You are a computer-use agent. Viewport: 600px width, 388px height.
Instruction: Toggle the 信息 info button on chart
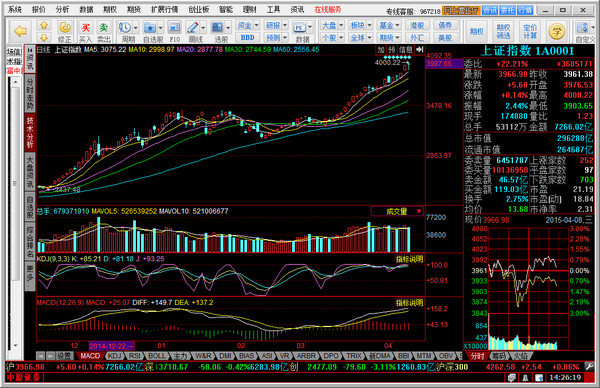click(x=406, y=50)
